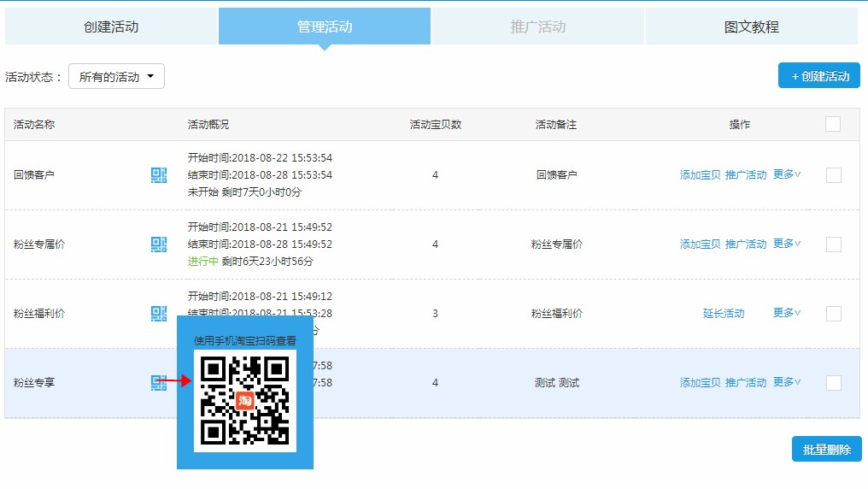Click 添加宝贝 link in 粉丝专属价 row

(x=701, y=244)
